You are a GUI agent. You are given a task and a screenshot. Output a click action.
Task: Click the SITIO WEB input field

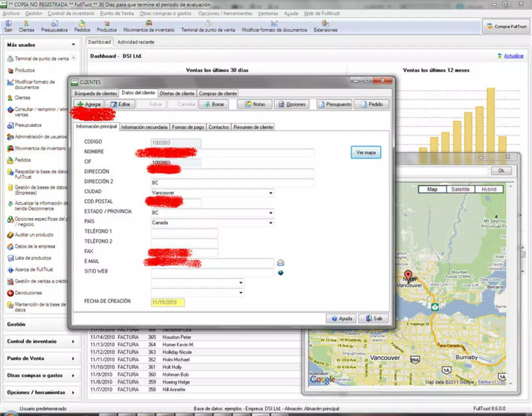[212, 273]
